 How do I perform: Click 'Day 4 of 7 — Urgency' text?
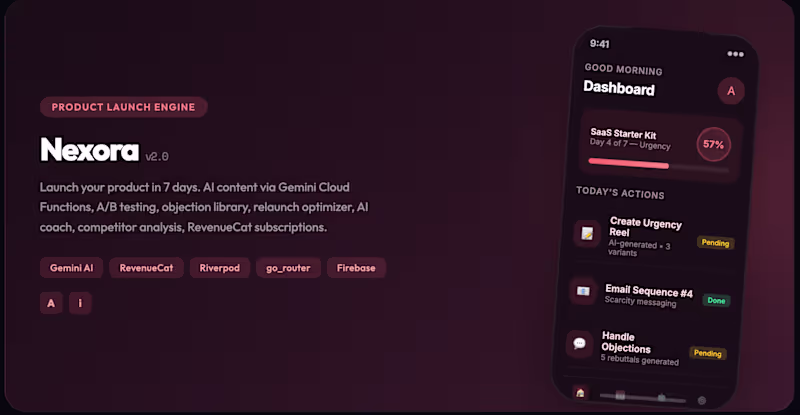[x=630, y=144]
